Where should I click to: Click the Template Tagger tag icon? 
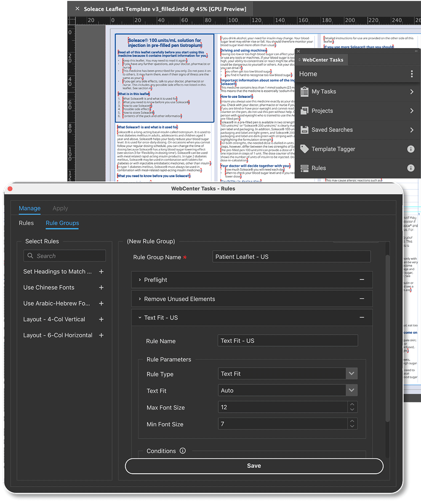[x=304, y=149]
